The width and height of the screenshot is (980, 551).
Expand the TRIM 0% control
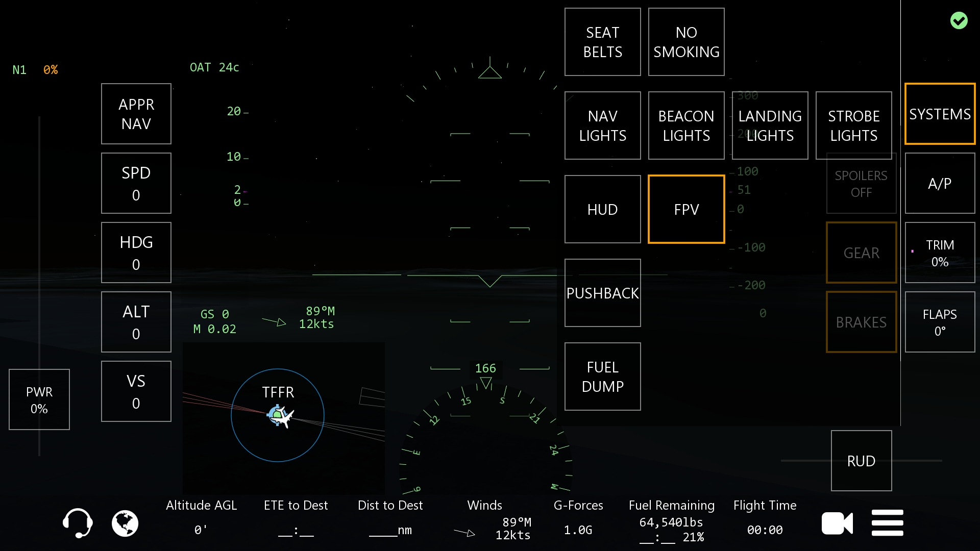click(940, 253)
